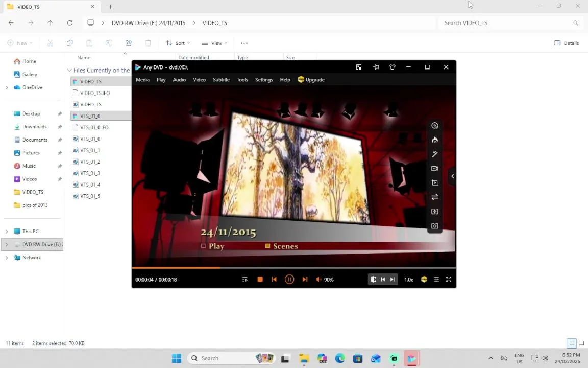The image size is (588, 368).
Task: Open the View dropdown in Explorer
Action: tap(214, 43)
